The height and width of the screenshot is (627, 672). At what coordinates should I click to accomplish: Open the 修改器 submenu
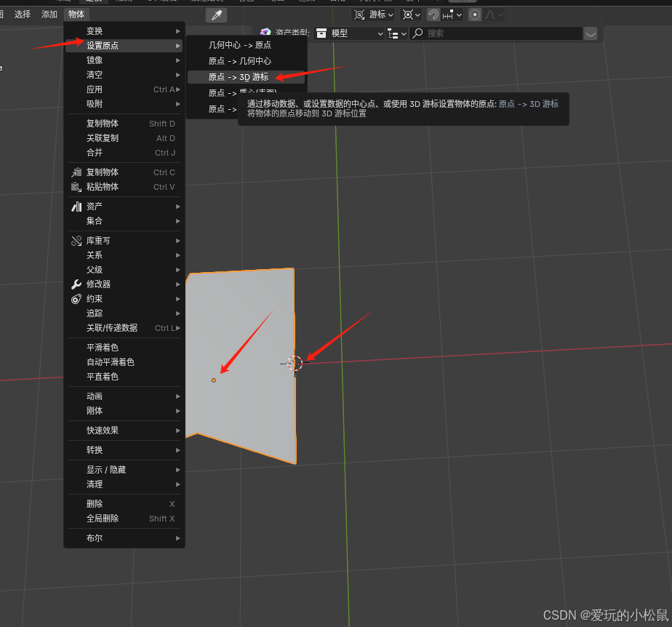point(124,284)
